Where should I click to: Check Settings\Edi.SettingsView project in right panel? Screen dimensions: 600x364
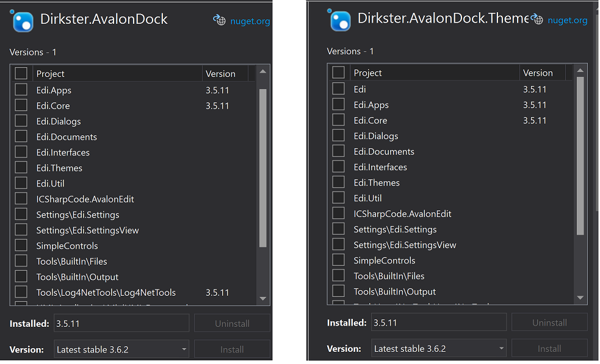[338, 244]
